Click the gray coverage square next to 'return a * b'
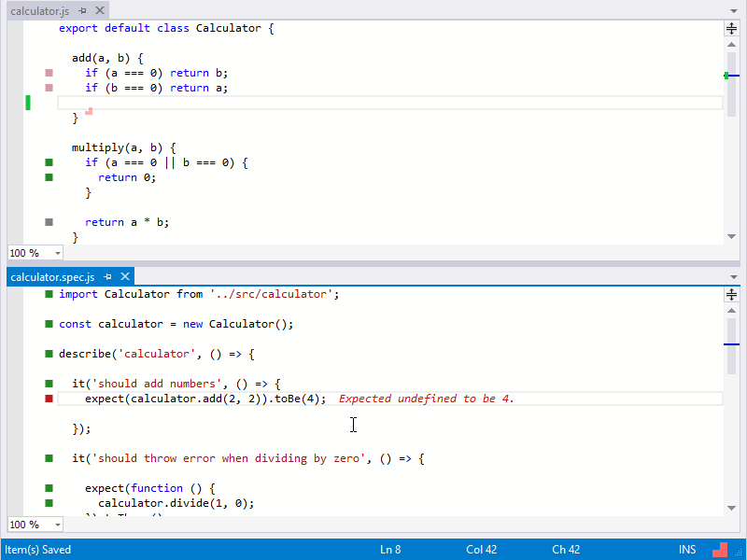This screenshot has width=747, height=560. (x=48, y=222)
